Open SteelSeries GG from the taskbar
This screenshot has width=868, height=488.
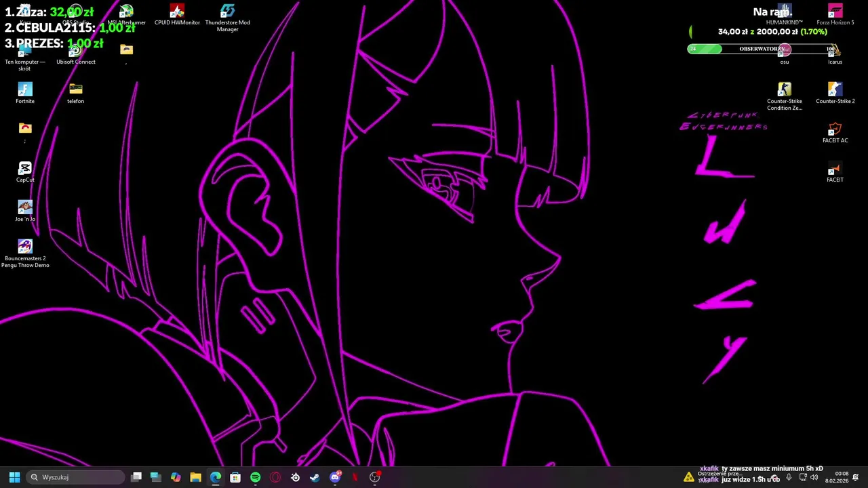(x=295, y=477)
